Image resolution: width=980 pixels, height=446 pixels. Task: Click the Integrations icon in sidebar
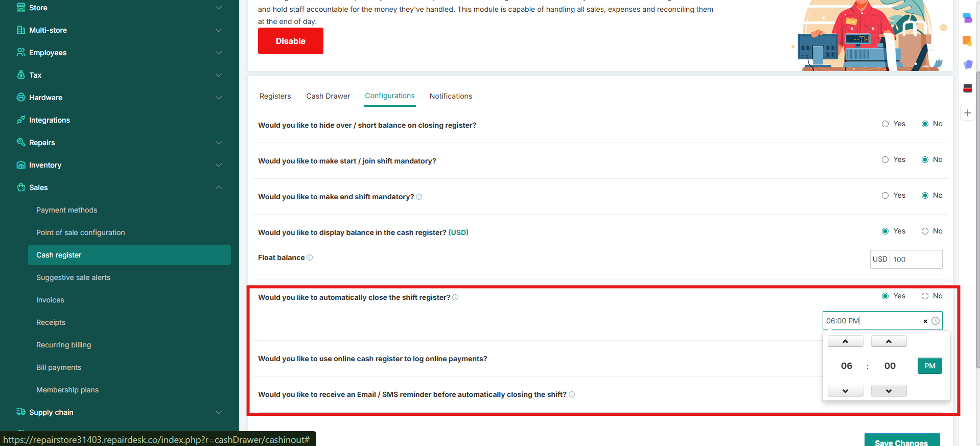21,120
